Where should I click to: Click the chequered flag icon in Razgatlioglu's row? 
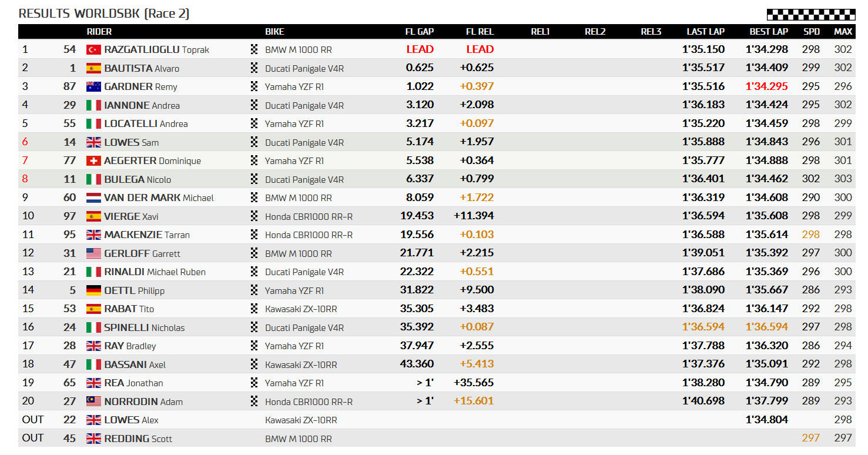(x=254, y=49)
